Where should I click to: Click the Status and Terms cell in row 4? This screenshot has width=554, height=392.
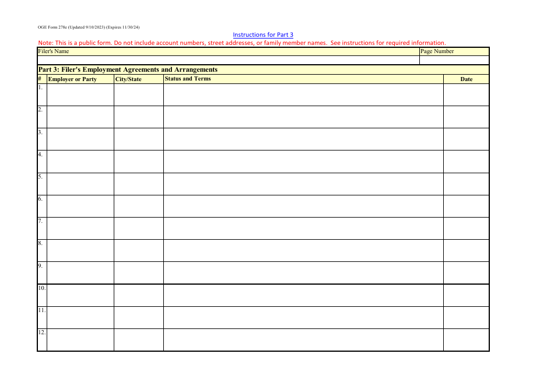pos(303,160)
